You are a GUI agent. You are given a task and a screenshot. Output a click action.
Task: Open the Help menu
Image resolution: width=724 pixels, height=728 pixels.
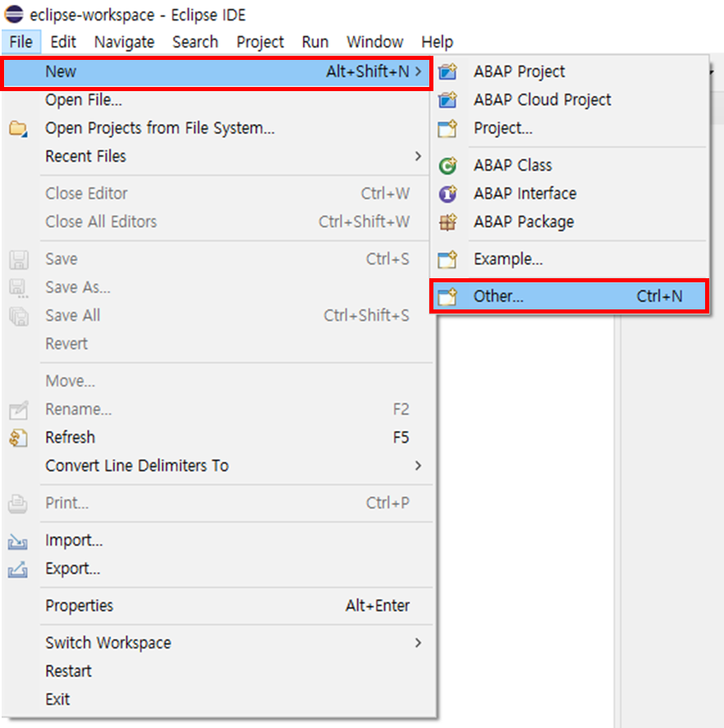tap(437, 42)
